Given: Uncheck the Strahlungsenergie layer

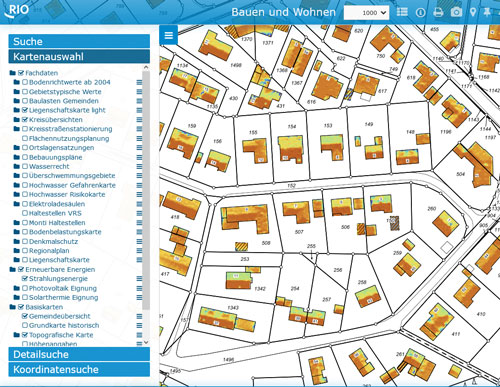Looking at the screenshot, I should coord(25,278).
